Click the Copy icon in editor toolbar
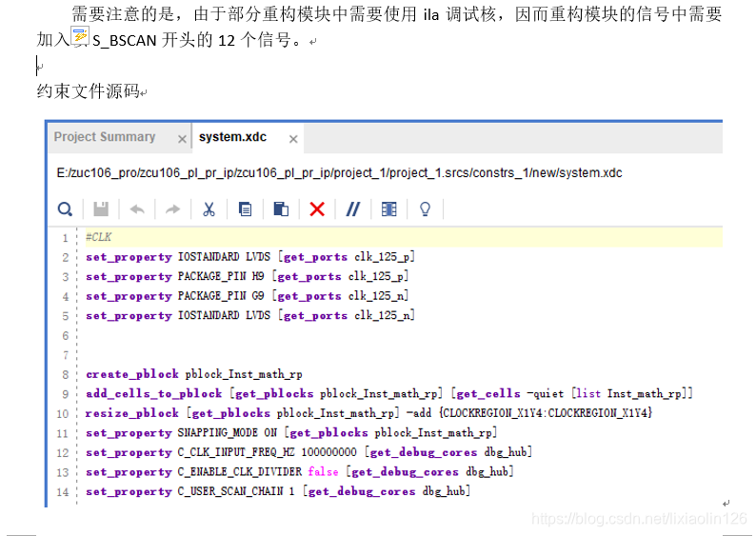This screenshot has height=536, width=756. 245,209
